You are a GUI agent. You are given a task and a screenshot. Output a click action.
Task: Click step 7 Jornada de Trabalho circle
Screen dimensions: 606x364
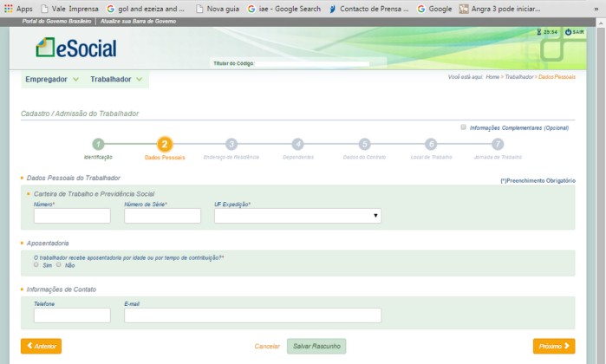(497, 145)
